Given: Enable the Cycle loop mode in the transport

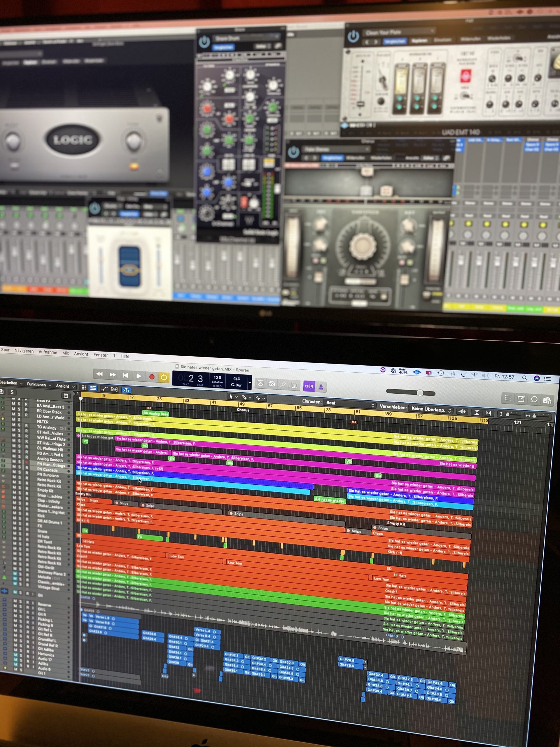Looking at the screenshot, I should point(164,378).
